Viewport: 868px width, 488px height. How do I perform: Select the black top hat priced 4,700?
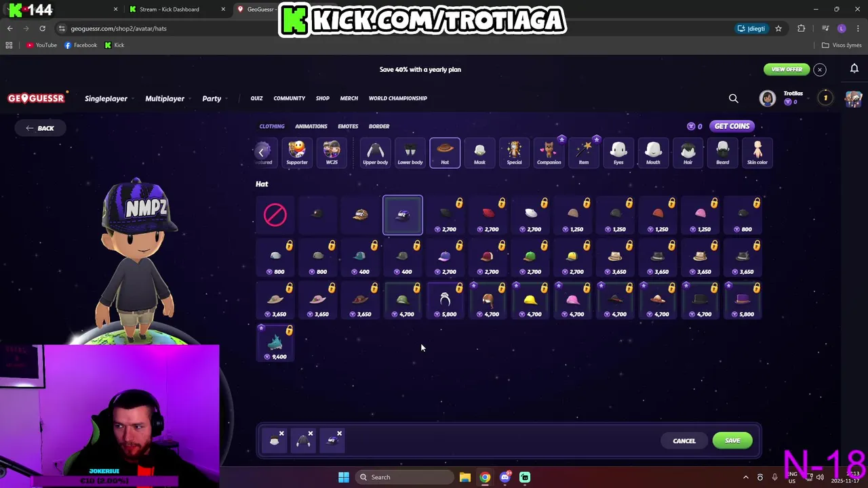tap(700, 300)
